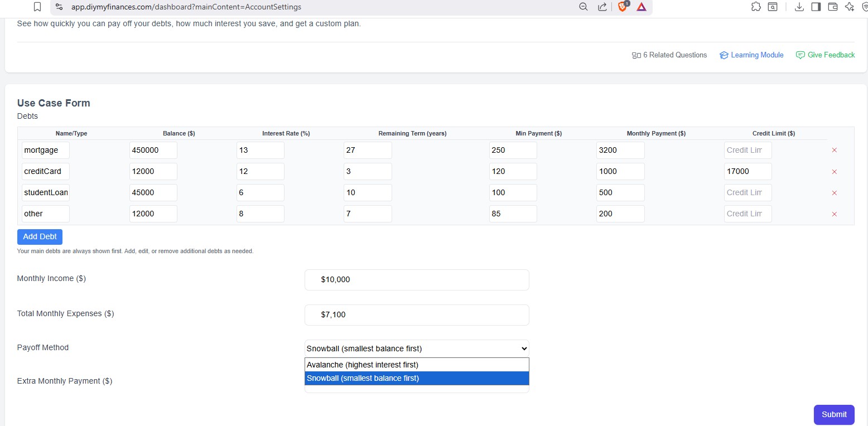
Task: Delete the studentLoan row using the red X
Action: coord(834,192)
